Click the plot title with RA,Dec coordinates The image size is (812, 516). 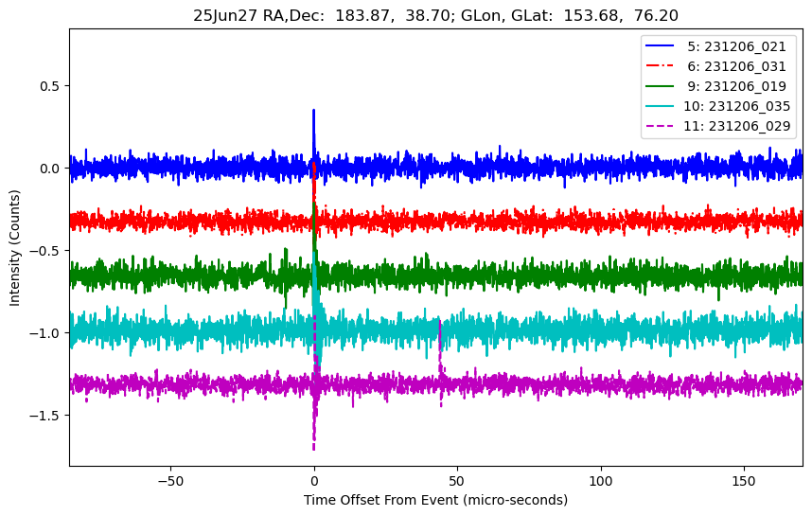pos(435,15)
